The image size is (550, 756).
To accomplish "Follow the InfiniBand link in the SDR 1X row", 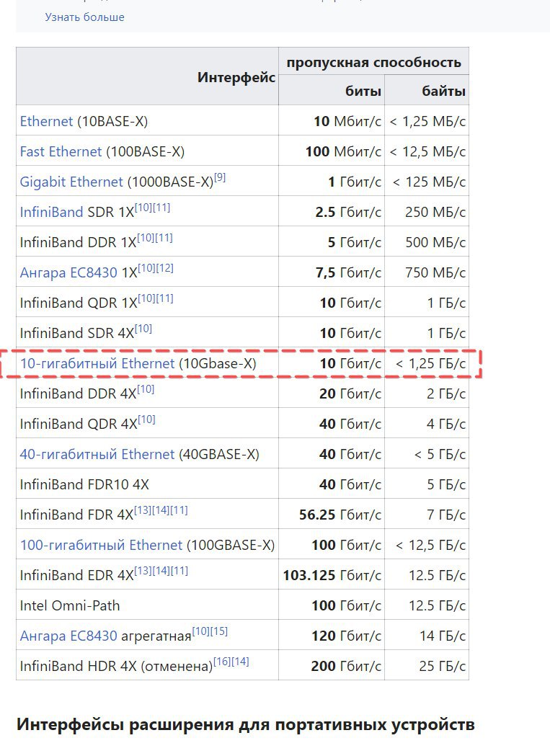I will [x=52, y=212].
